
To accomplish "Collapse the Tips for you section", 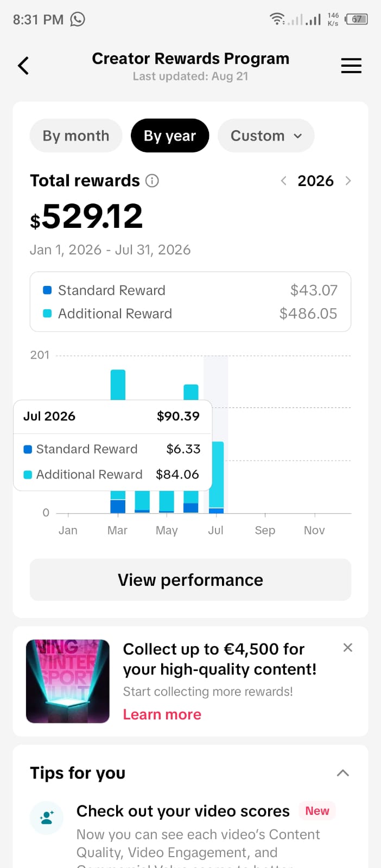I will [342, 773].
